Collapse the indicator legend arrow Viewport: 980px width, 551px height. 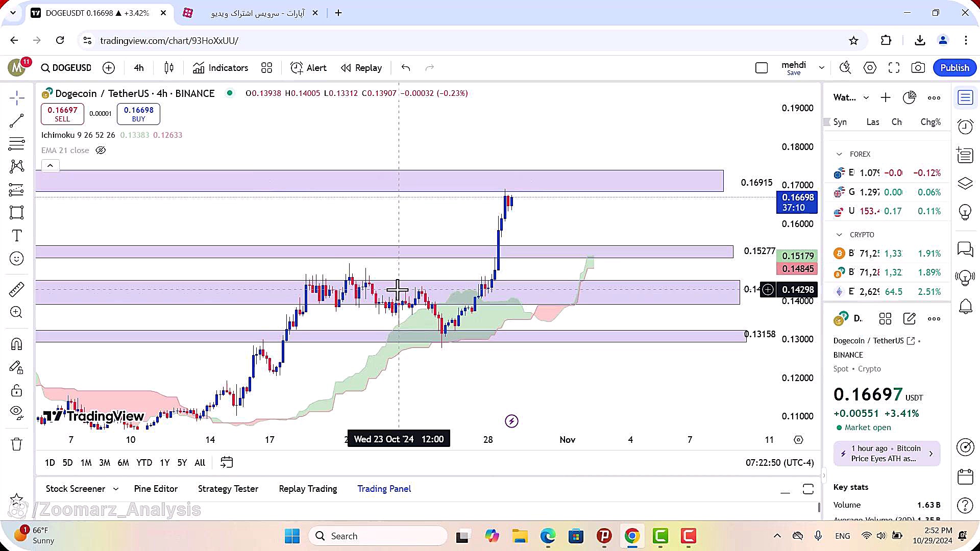50,166
